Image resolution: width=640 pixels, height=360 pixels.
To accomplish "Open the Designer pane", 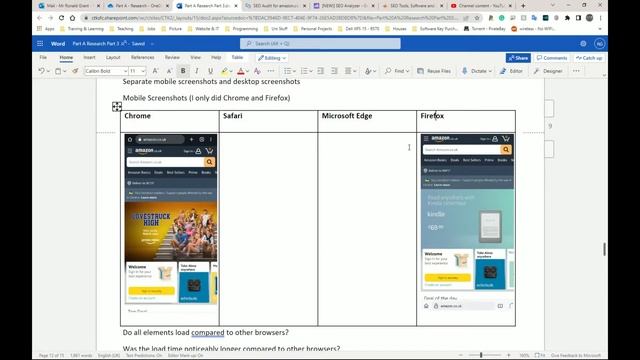I will [x=548, y=71].
